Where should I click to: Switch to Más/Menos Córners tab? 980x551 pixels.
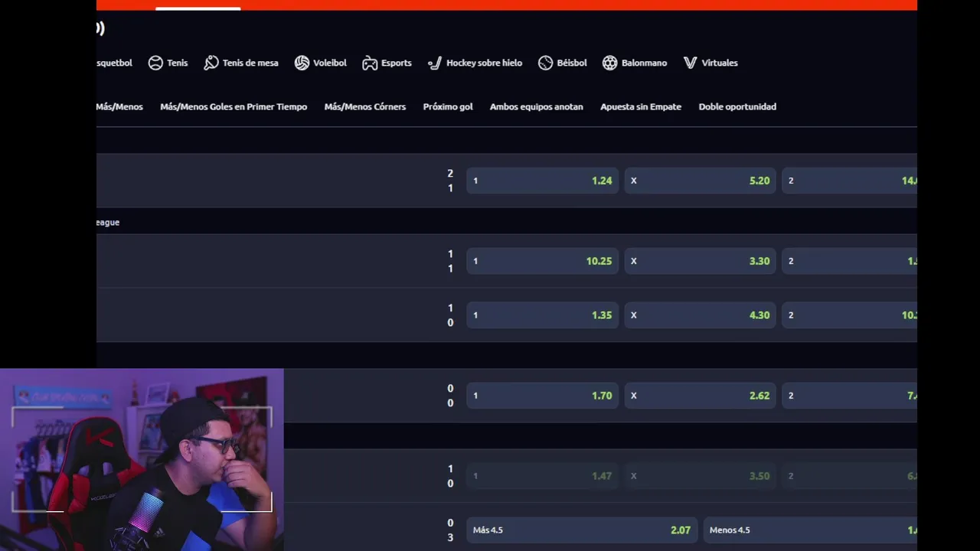click(365, 106)
